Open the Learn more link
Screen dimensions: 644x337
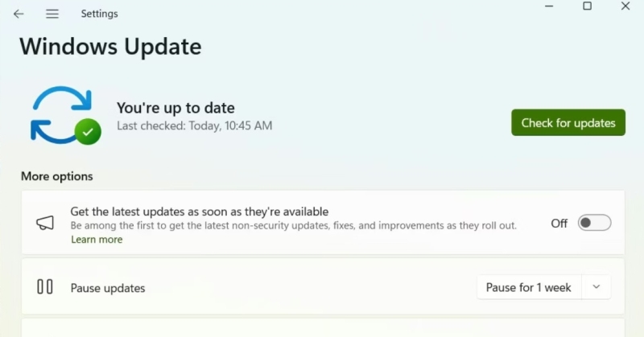(97, 240)
